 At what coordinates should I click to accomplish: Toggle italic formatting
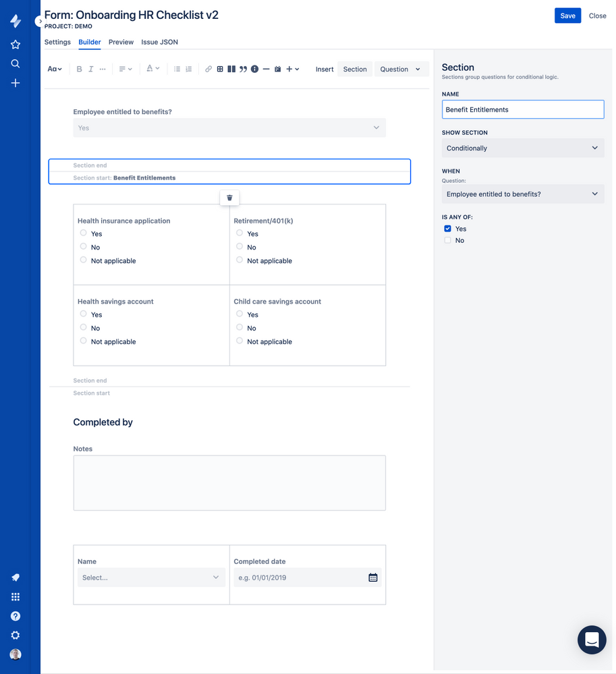pos(90,69)
